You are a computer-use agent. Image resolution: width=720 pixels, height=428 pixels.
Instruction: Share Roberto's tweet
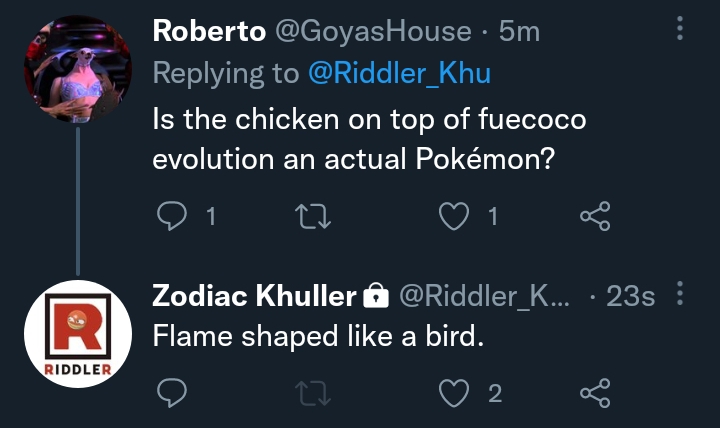point(594,216)
